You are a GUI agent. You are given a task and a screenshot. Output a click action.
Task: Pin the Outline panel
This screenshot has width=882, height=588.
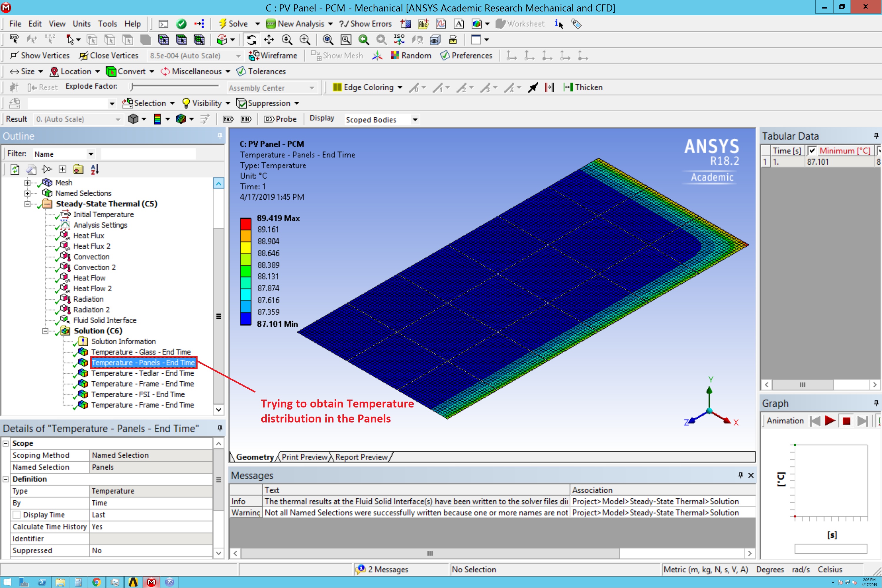(220, 136)
